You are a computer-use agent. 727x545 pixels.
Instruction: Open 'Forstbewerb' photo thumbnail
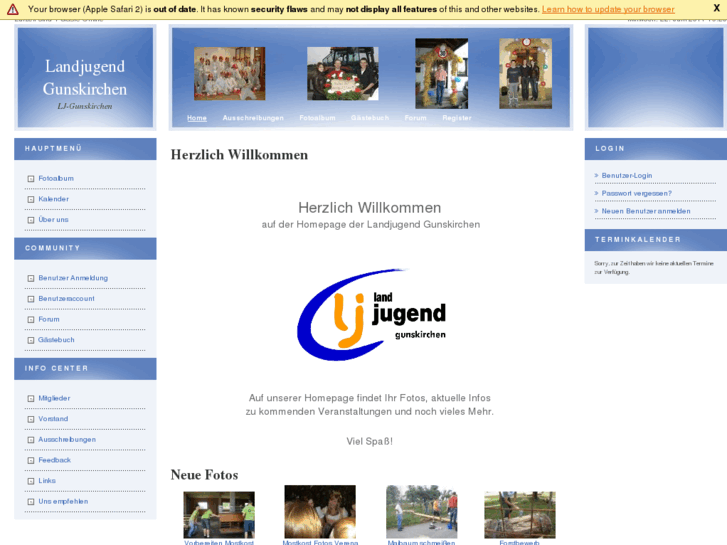pyautogui.click(x=520, y=515)
